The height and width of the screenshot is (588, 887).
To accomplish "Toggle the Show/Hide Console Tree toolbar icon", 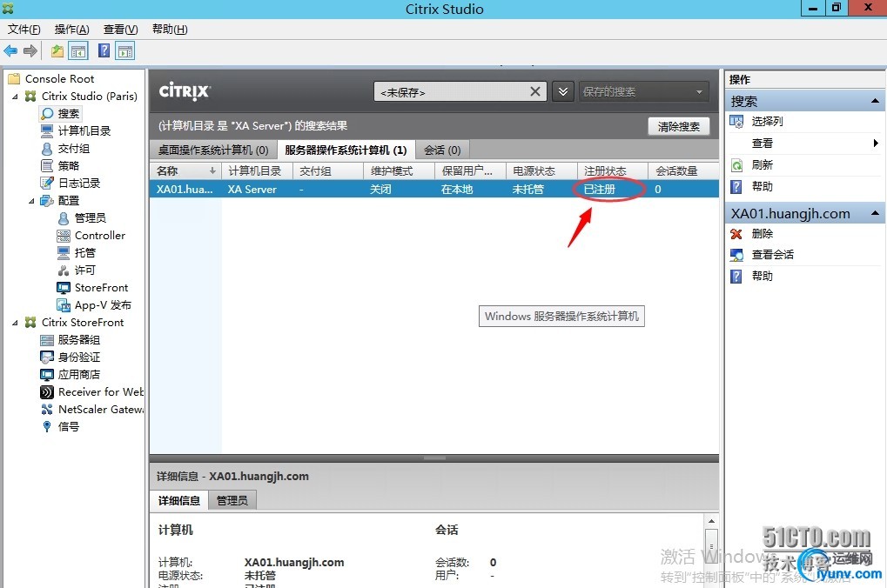I will pos(78,50).
